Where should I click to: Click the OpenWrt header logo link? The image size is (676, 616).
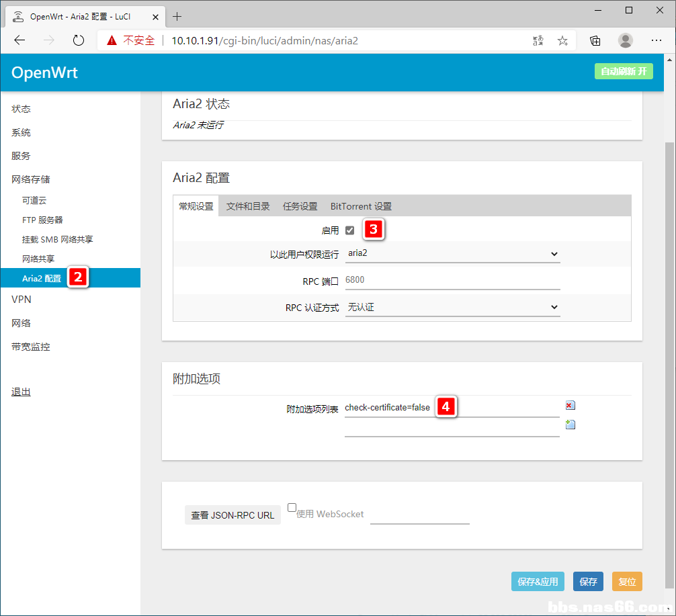pyautogui.click(x=44, y=73)
